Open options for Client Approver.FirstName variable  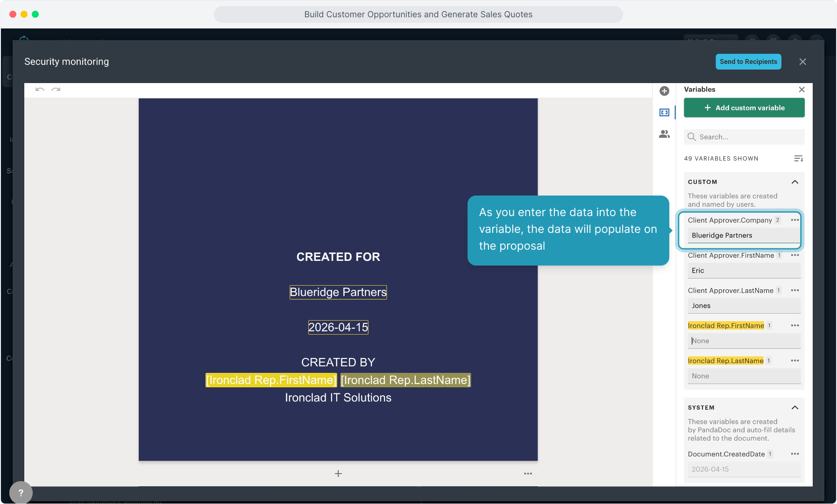click(x=795, y=255)
